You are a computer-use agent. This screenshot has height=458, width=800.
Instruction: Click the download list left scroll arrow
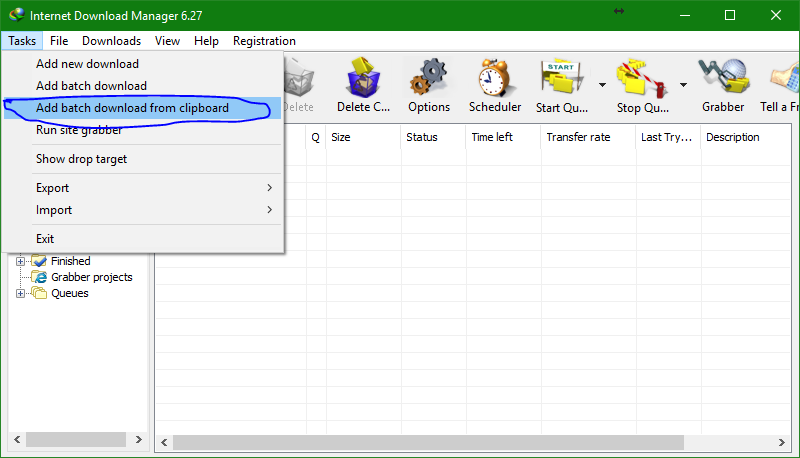[x=164, y=442]
